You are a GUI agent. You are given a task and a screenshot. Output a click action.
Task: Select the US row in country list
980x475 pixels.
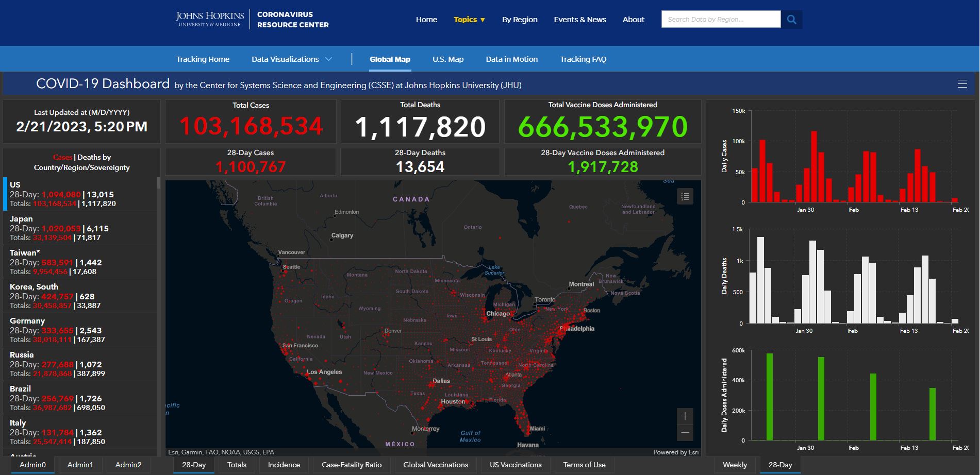[x=80, y=194]
